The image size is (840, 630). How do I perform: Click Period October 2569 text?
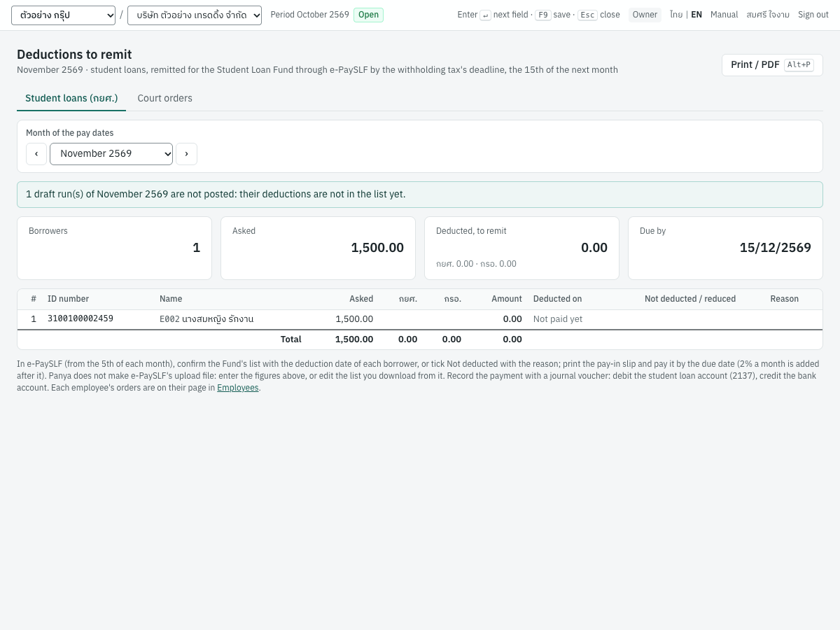tap(309, 15)
